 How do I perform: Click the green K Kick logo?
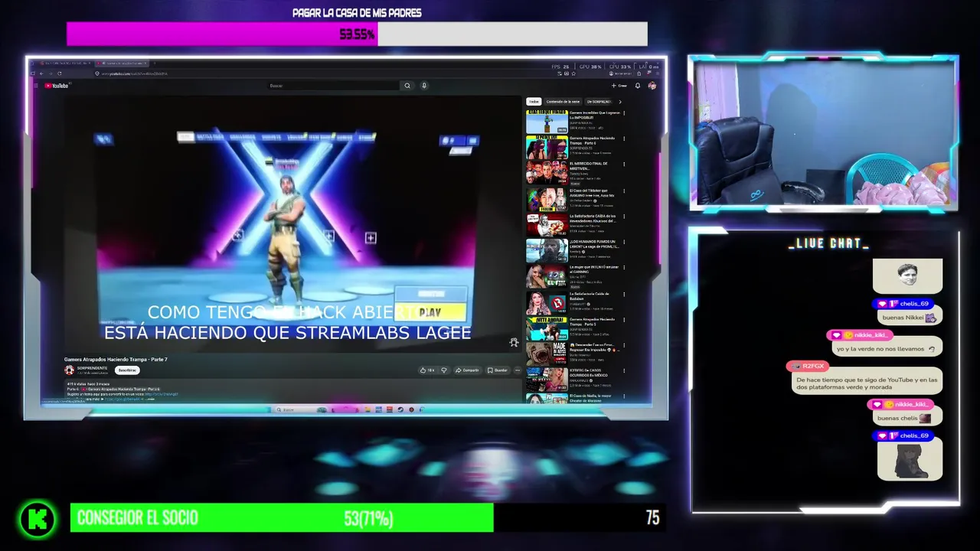38,519
